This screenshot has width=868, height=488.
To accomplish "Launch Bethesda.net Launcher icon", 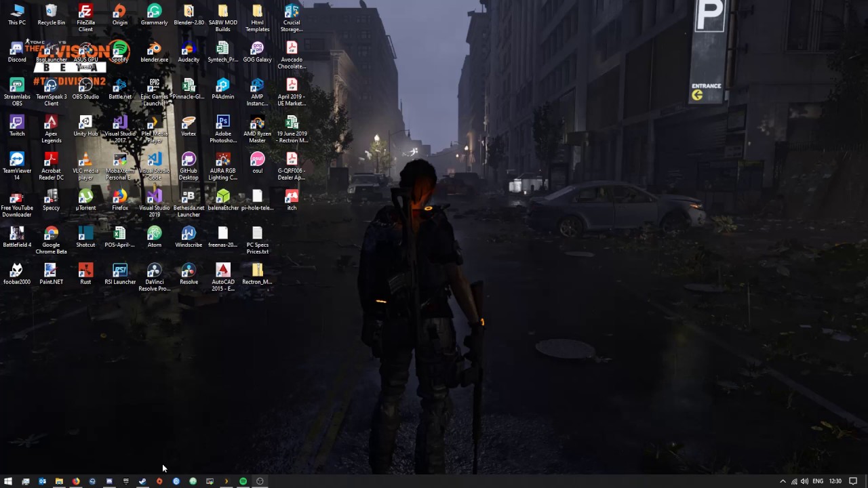I will [189, 203].
